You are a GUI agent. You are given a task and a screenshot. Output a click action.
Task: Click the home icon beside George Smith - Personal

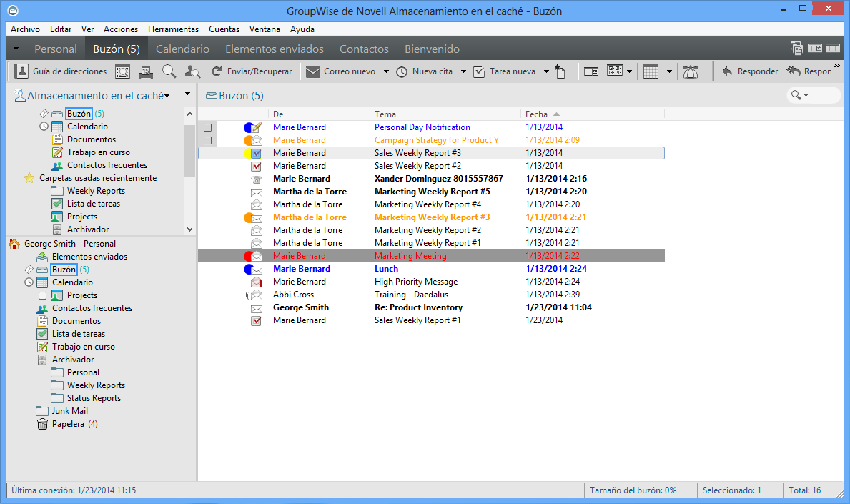[x=14, y=244]
